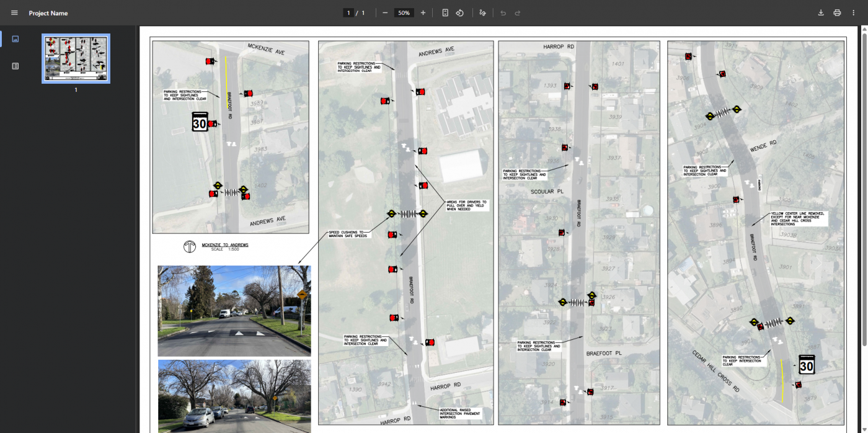Click the current page number field
868x433 pixels.
pyautogui.click(x=349, y=13)
